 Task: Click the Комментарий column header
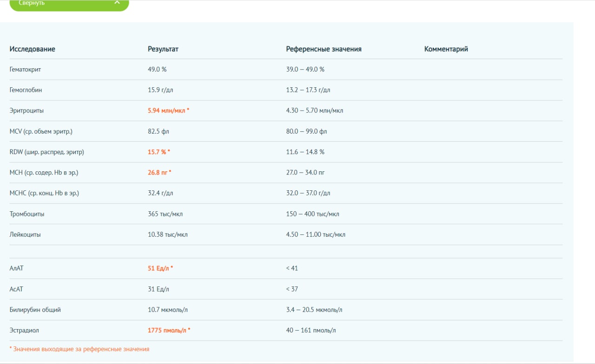click(x=446, y=49)
